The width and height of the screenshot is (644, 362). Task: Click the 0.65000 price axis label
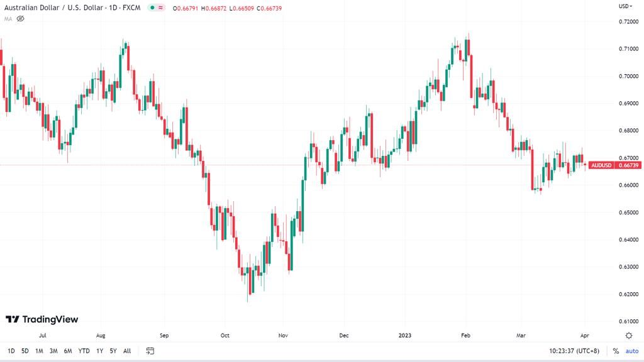(x=628, y=212)
